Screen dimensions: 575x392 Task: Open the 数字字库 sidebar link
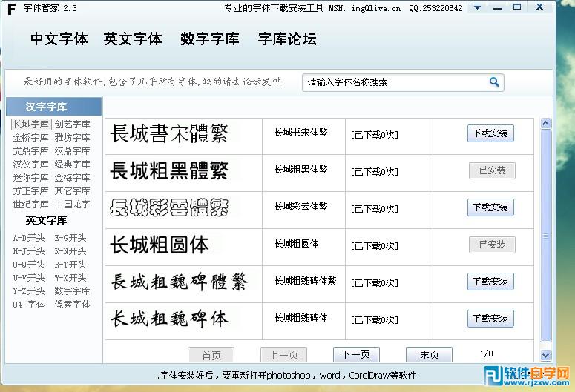[x=73, y=291]
